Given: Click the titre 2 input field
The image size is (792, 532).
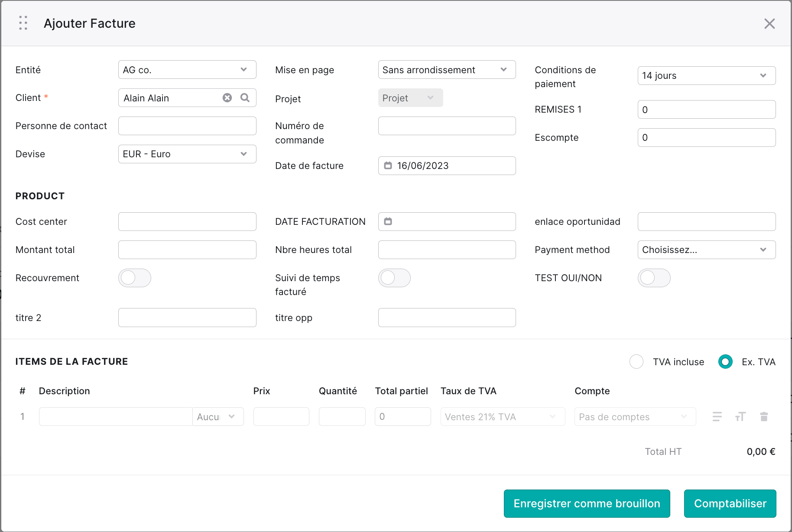Looking at the screenshot, I should 187,318.
